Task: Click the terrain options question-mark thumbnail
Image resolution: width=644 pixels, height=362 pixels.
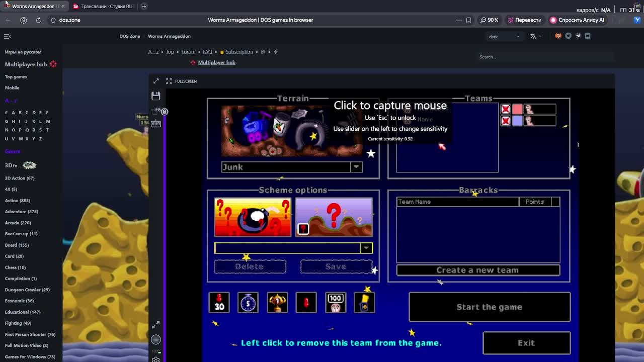Action: [334, 217]
